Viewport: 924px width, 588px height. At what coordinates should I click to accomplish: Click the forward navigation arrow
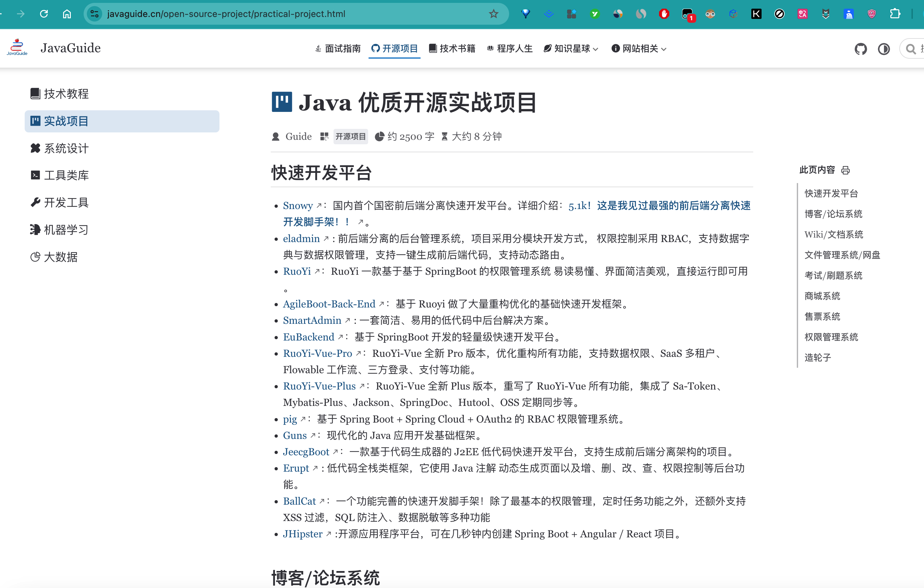[x=21, y=14]
